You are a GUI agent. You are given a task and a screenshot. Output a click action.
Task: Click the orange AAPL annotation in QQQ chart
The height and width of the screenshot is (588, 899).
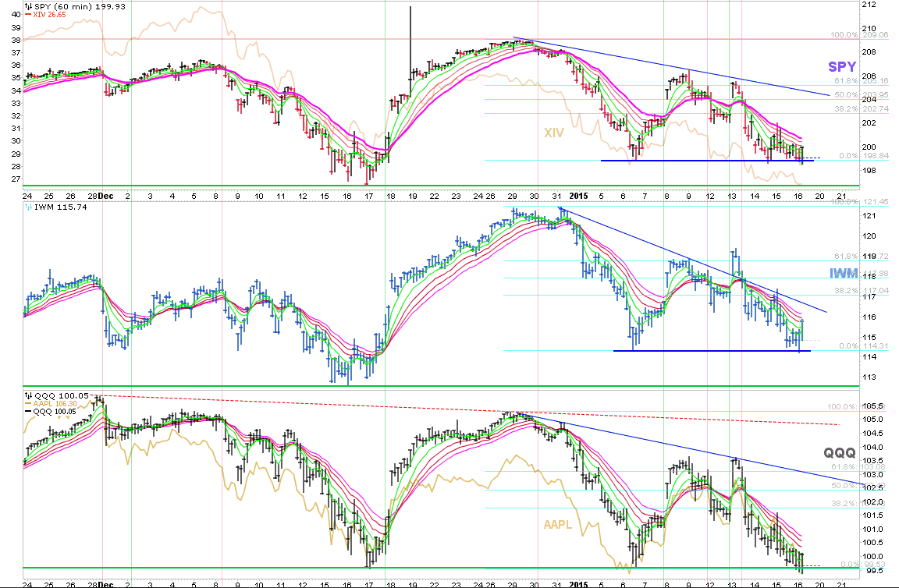point(558,524)
